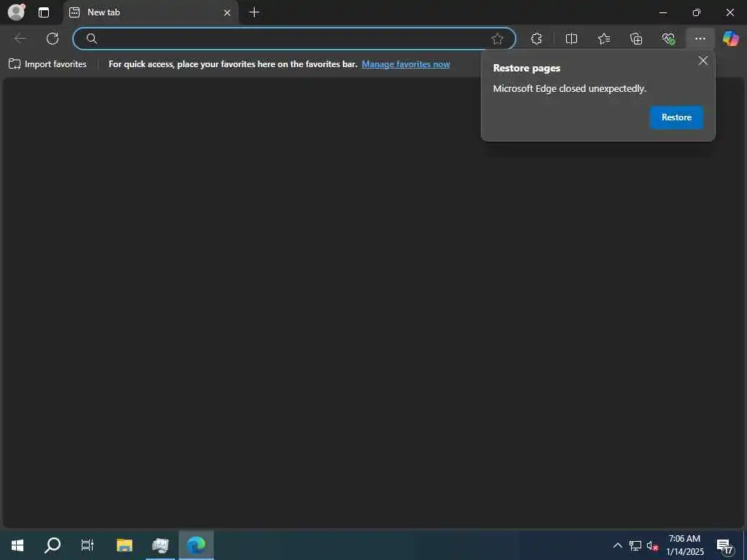Open the muted volume tray icon

[652, 545]
